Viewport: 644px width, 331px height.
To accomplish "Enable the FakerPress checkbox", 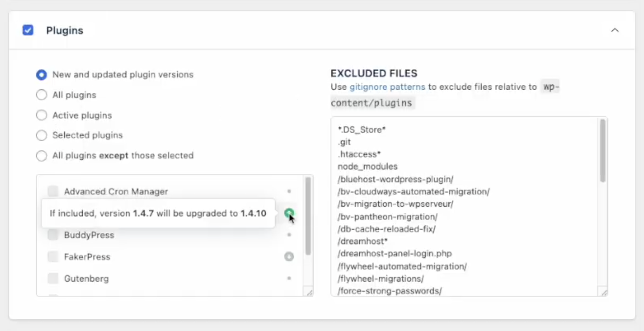I will coord(53,257).
